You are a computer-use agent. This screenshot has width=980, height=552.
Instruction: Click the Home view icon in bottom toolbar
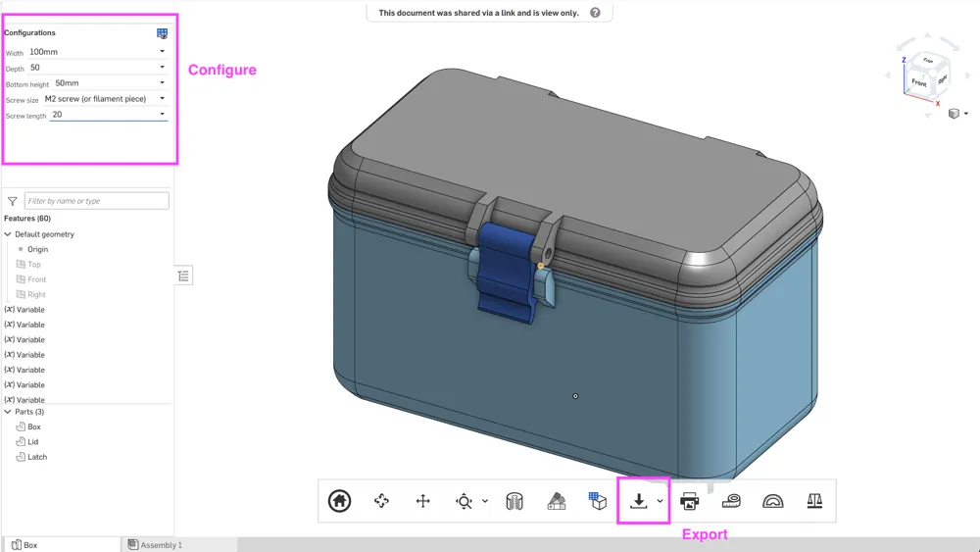point(339,501)
